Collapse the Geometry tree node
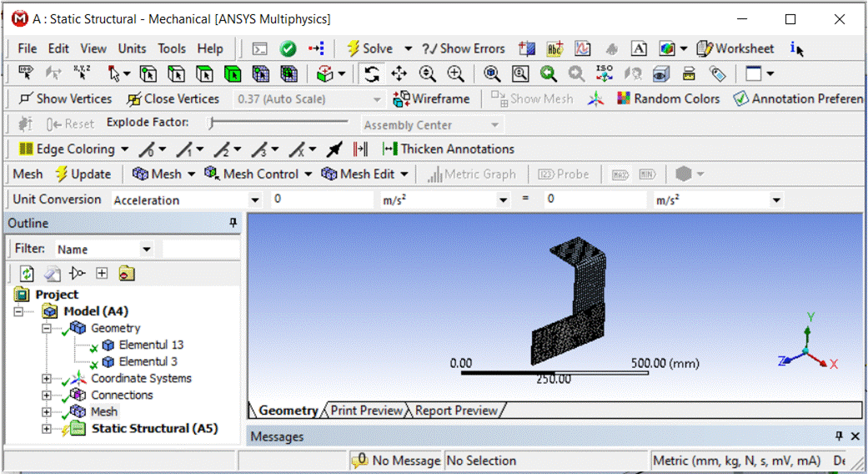 47,328
